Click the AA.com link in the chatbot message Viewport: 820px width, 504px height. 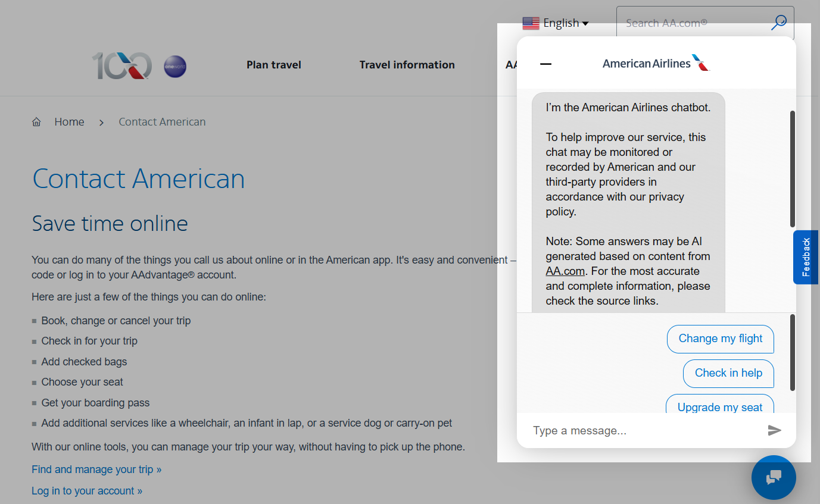565,271
